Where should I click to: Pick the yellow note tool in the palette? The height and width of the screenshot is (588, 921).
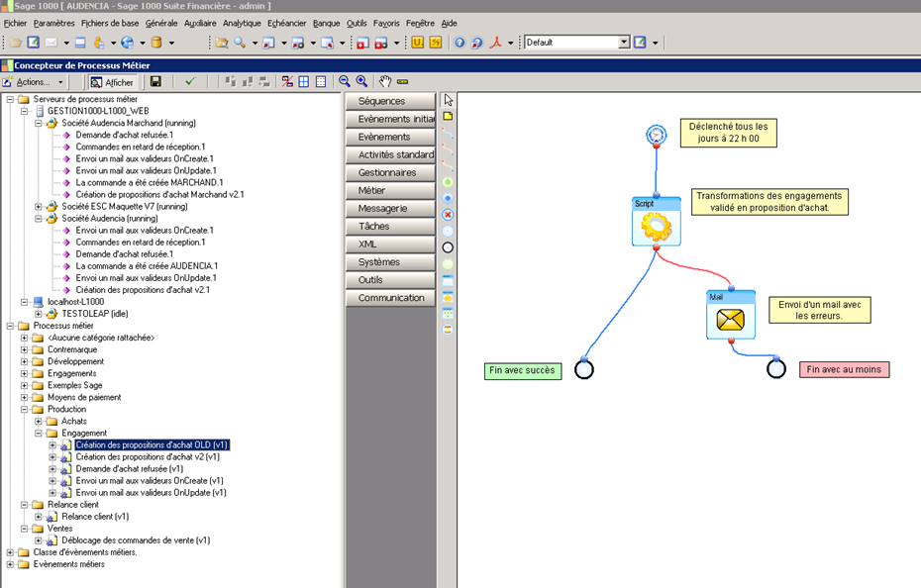pos(448,116)
